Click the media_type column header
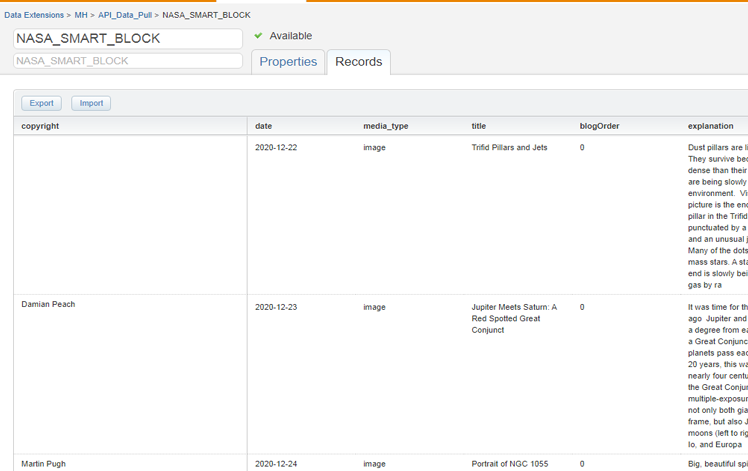The height and width of the screenshot is (471, 748). click(x=385, y=126)
